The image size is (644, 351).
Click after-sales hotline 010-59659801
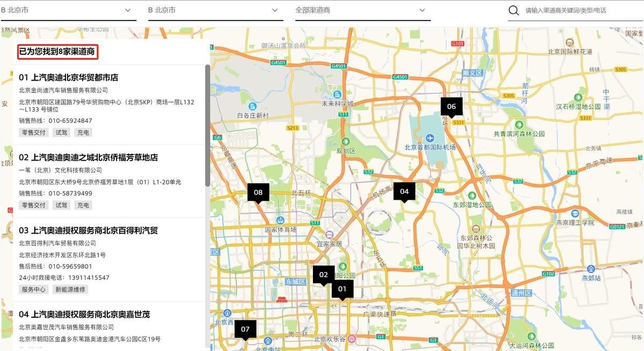70,266
